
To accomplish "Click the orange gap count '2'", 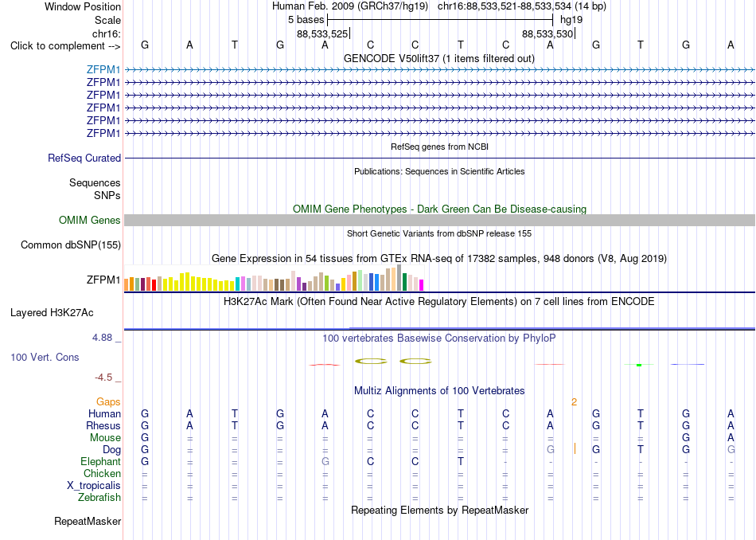I will [x=575, y=402].
